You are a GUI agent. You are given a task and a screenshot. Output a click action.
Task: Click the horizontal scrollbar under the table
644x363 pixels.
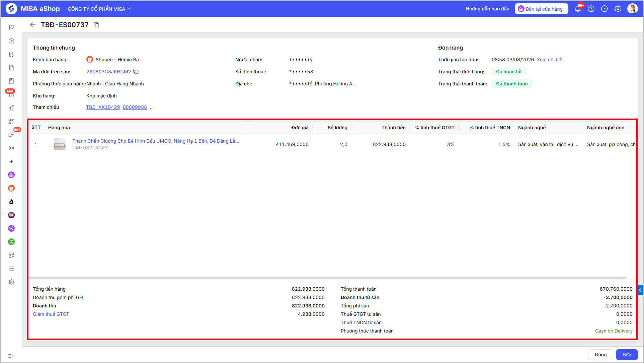pyautogui.click(x=327, y=278)
